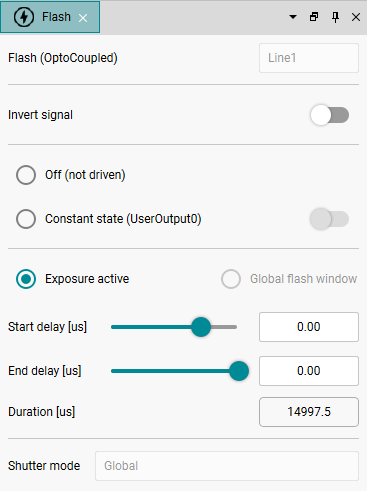This screenshot has width=367, height=491.
Task: Click the End delay value field
Action: (x=309, y=371)
